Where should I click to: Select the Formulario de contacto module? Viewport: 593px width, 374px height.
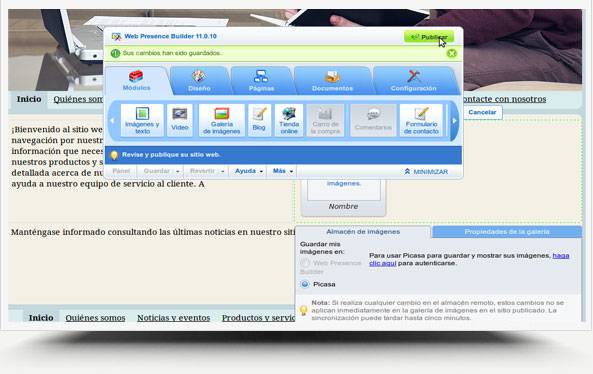pos(421,120)
